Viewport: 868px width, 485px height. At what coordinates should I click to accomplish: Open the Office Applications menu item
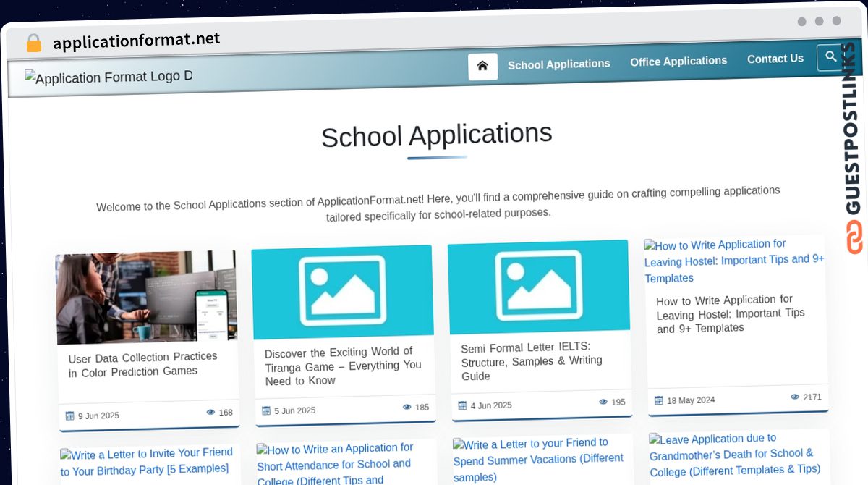point(678,62)
